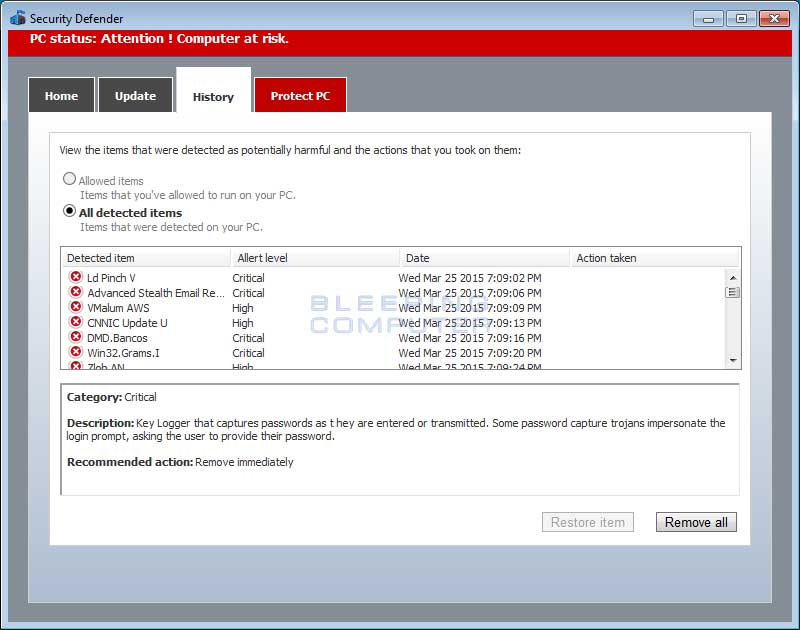Select the All detected items option
The image size is (800, 630).
coord(69,211)
